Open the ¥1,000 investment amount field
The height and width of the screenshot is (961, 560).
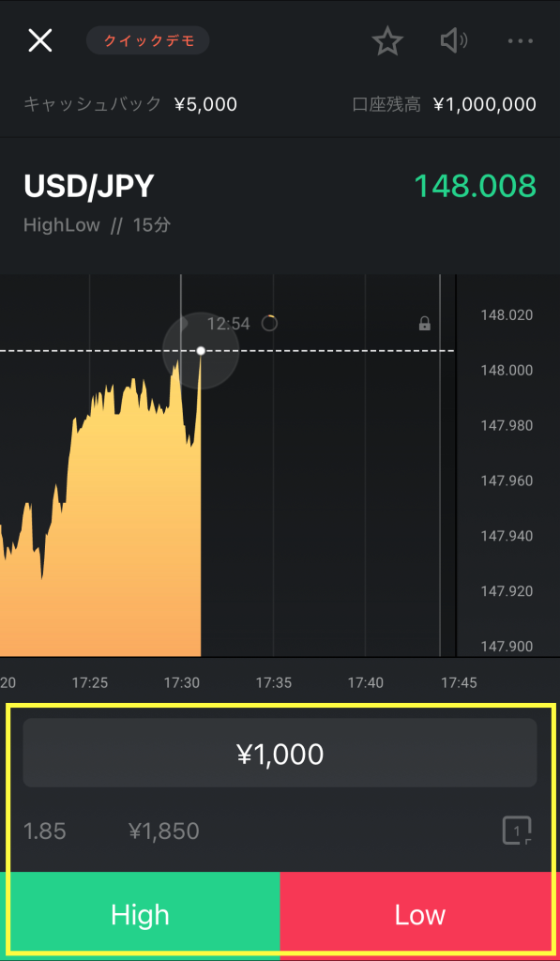[x=280, y=754]
